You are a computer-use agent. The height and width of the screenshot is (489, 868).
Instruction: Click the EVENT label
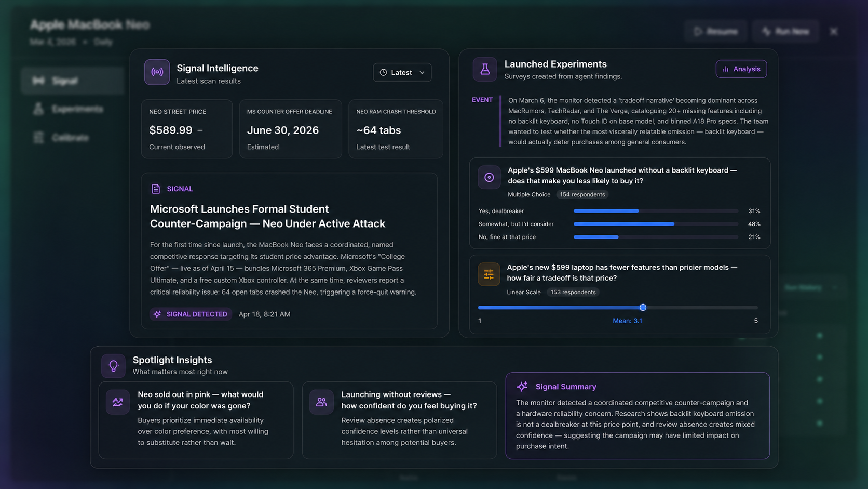coord(482,100)
